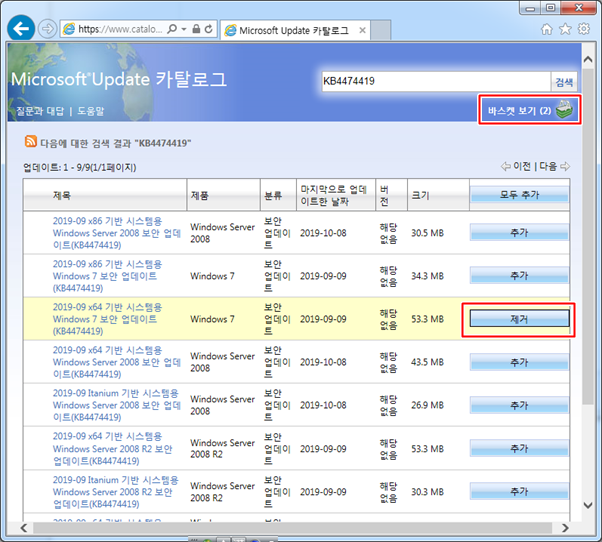602x542 pixels.
Task: Sort by 제품 column header
Action: coord(200,195)
